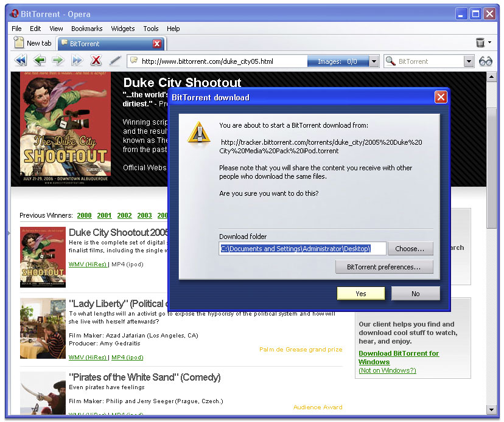The image size is (504, 422).
Task: Click the address bar page icon
Action: tap(134, 61)
